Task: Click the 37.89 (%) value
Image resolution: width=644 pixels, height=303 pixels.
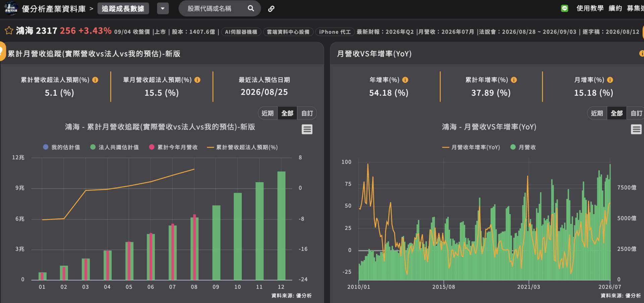Action: 491,93
